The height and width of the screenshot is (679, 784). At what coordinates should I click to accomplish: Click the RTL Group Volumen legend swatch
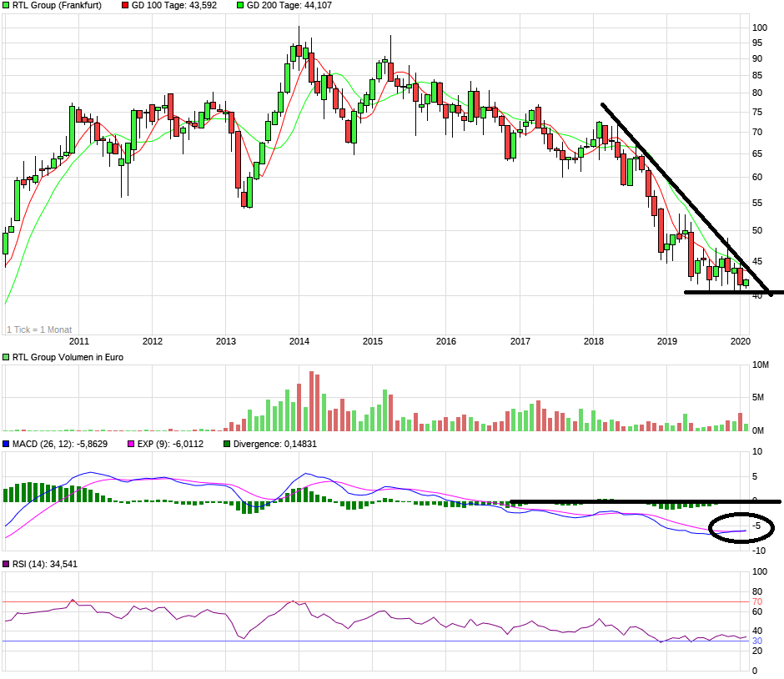pos(7,358)
